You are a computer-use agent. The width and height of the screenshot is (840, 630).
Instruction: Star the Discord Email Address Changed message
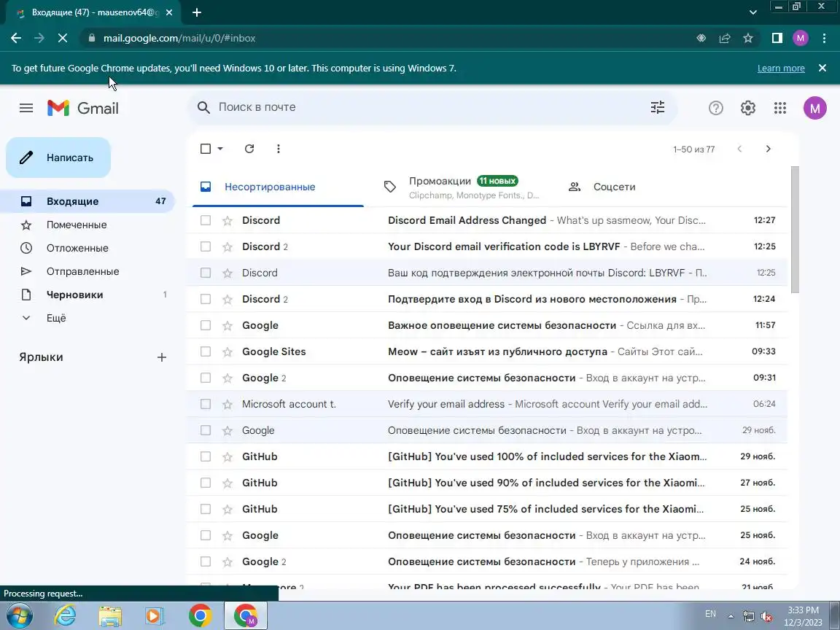point(227,221)
